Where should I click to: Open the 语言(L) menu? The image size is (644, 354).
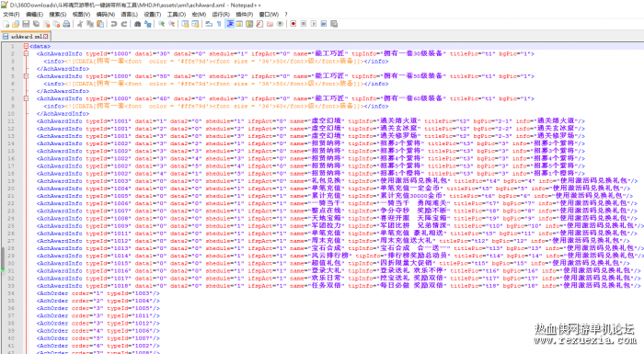click(130, 15)
